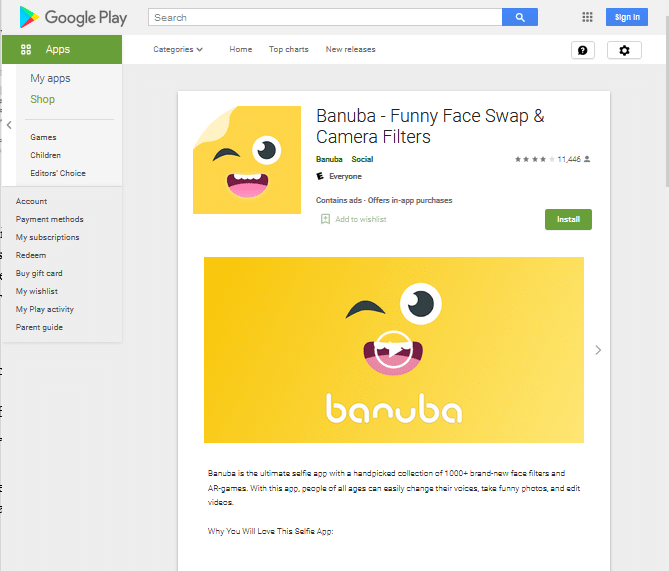Click the Everyone content rating icon
This screenshot has width=669, height=571.
point(320,176)
